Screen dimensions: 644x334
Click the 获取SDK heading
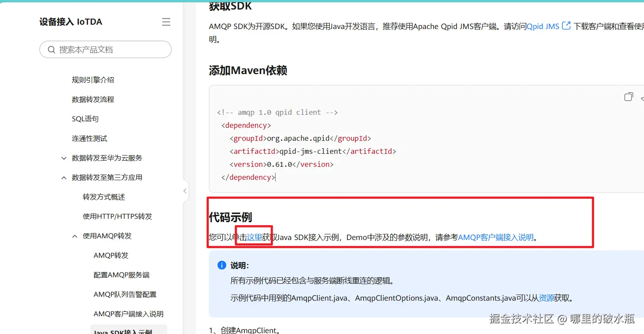230,6
